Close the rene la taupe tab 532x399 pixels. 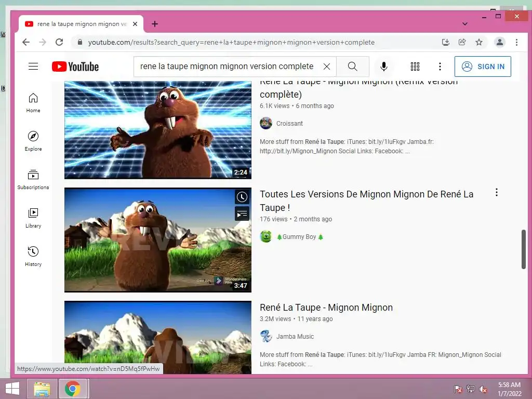tap(135, 24)
